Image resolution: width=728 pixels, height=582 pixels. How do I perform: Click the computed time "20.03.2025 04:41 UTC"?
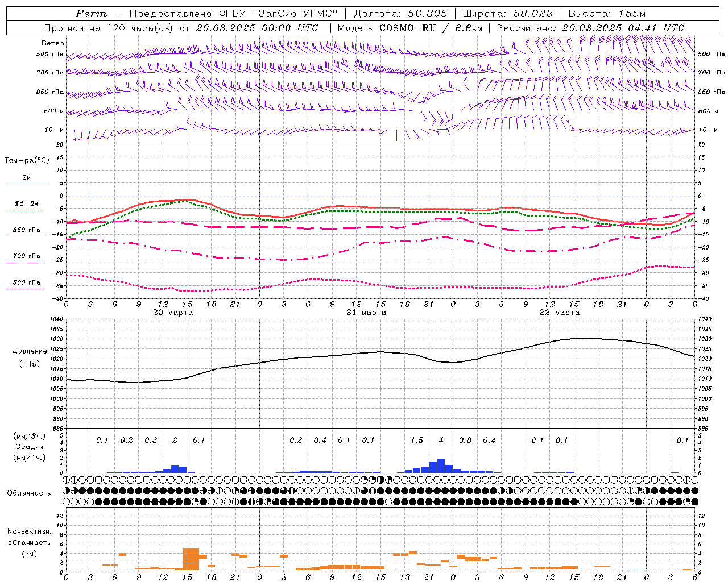[x=623, y=28]
